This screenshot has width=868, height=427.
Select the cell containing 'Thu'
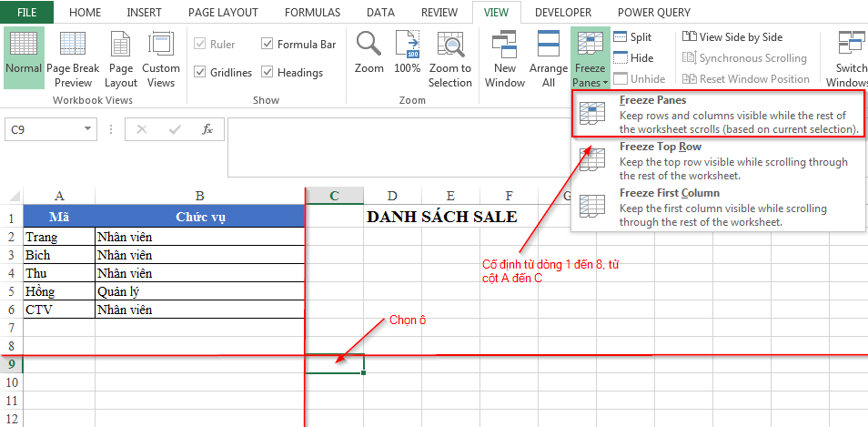point(59,273)
